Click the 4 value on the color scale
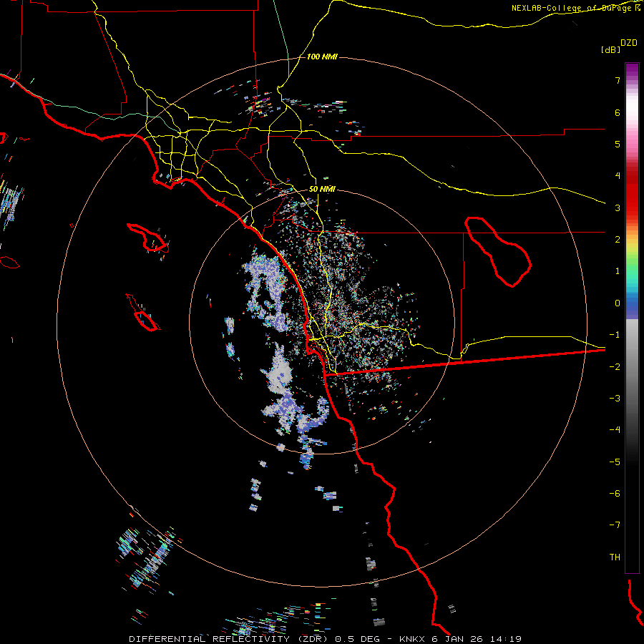The height and width of the screenshot is (644, 644). [x=618, y=176]
